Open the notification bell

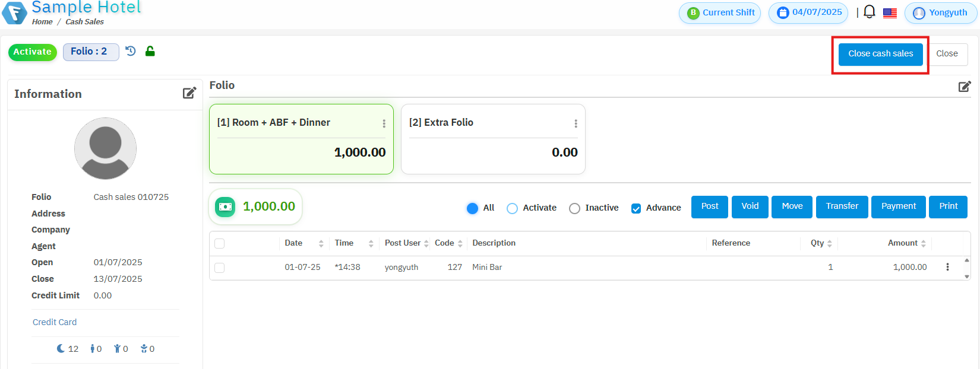(870, 12)
